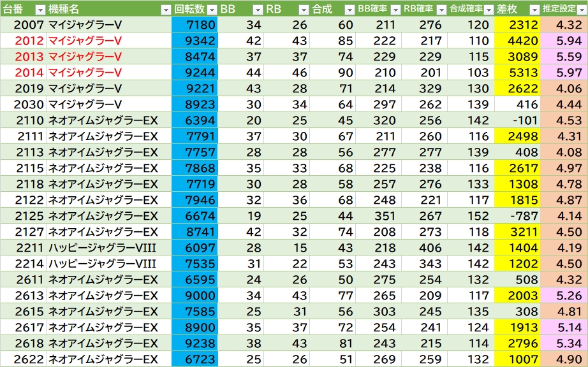Expand the 推定設定 column filter arrow
The height and width of the screenshot is (367, 588).
[580, 10]
